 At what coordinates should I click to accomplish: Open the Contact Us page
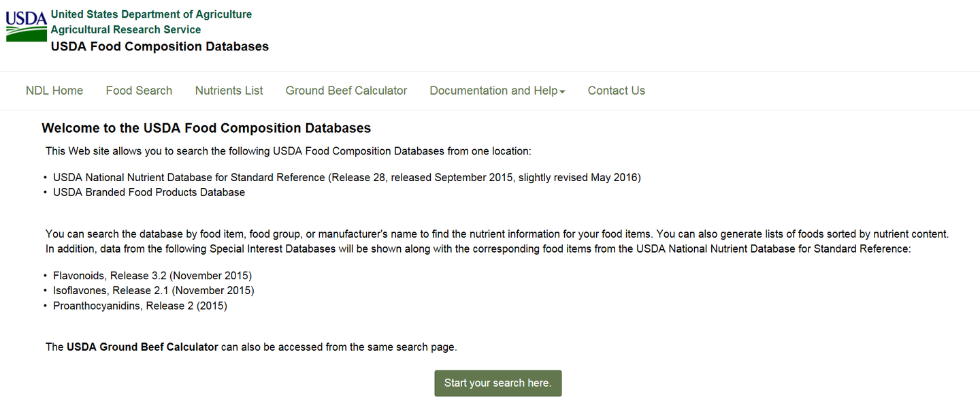coord(615,91)
